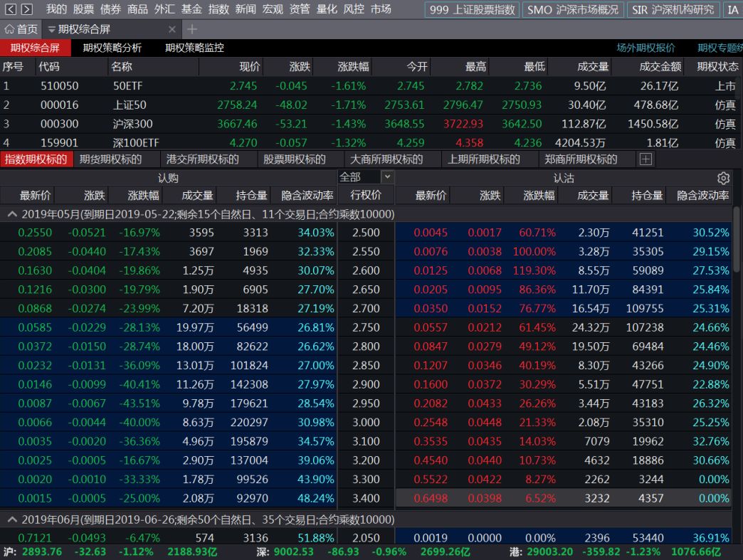Screen dimensions: 743x560
Task: Collapse the 2019年05月 expiry group
Action: point(12,214)
